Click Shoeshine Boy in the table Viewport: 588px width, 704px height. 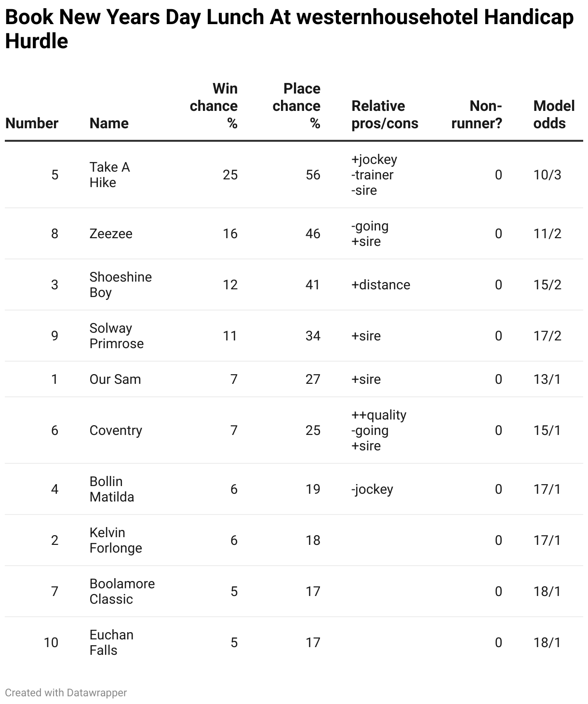(120, 284)
